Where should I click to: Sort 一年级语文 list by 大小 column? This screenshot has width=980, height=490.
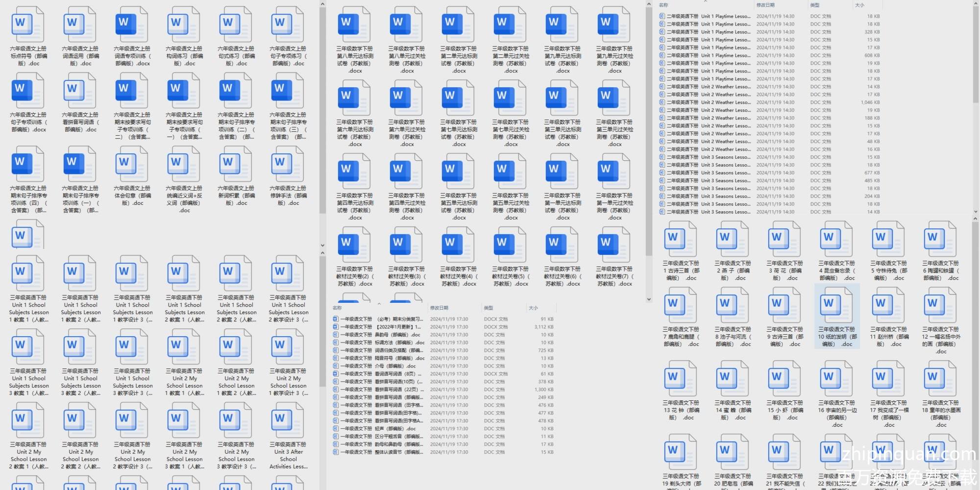533,308
